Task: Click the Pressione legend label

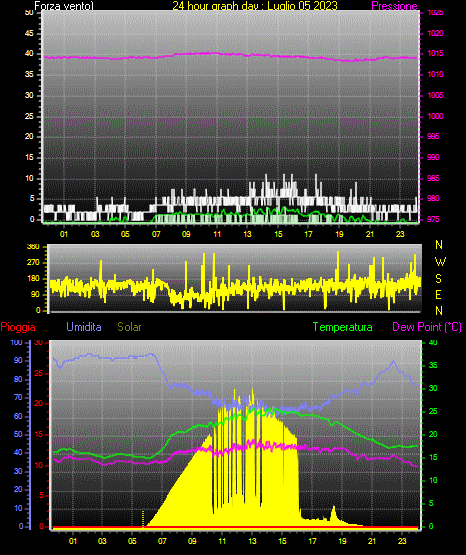Action: click(394, 6)
